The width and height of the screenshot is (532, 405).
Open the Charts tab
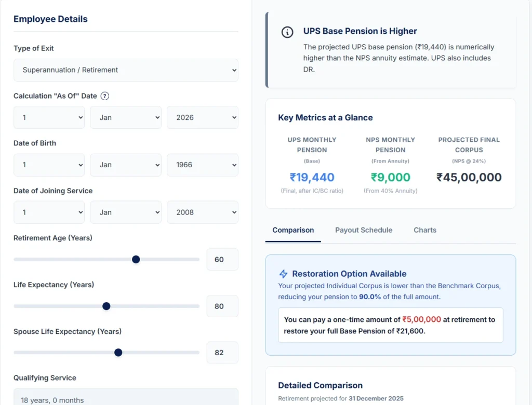pos(425,230)
